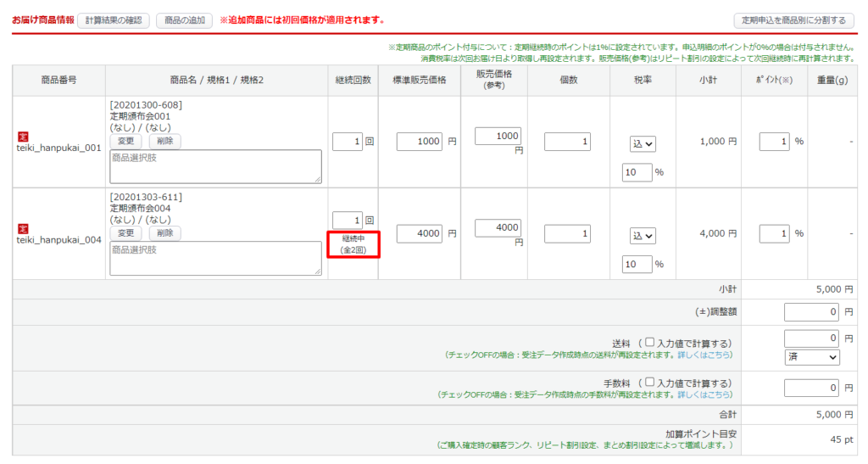Open the 税率 dropdown for 定期頒布会001

tap(643, 144)
